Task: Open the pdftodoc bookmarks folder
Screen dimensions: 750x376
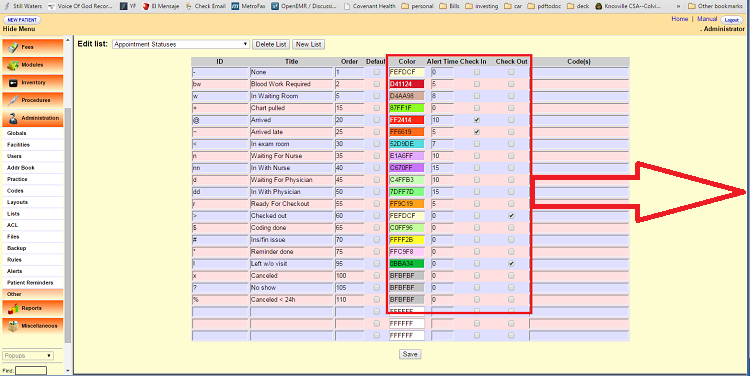Action: click(543, 6)
